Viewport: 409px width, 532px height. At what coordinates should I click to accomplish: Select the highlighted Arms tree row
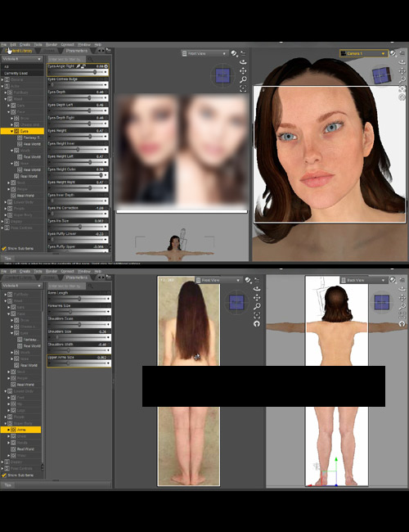click(x=20, y=430)
